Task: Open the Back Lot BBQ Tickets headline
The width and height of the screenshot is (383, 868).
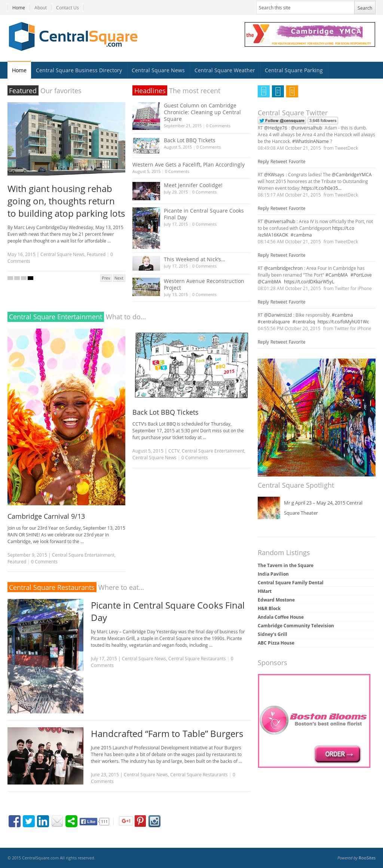Action: pyautogui.click(x=189, y=140)
